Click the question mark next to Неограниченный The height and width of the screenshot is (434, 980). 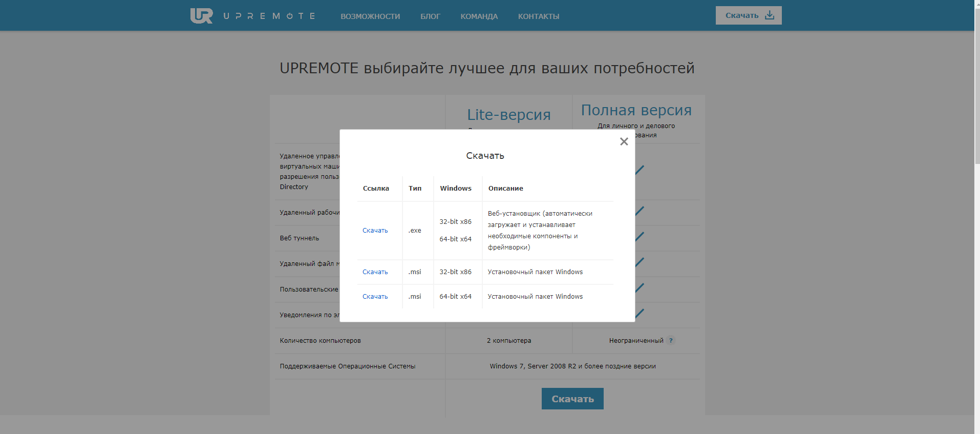[x=671, y=340]
